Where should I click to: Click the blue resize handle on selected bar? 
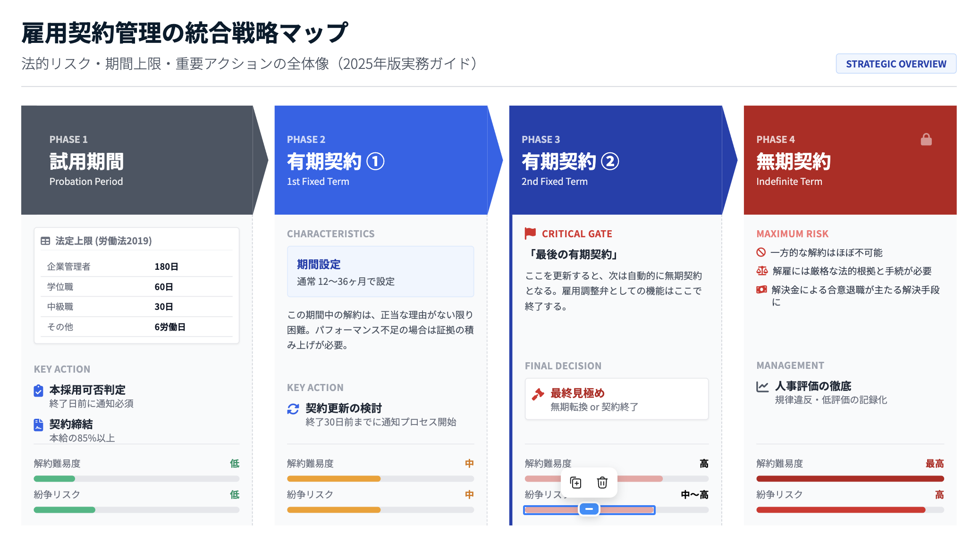click(x=589, y=509)
